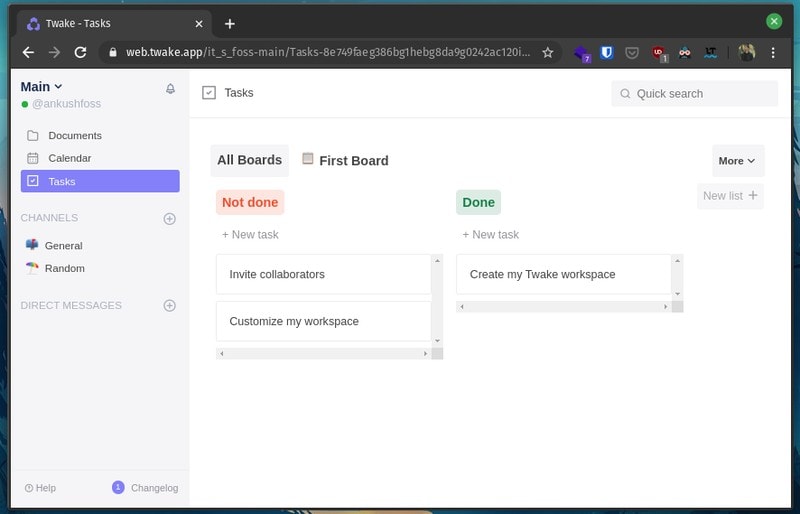Click Not done list scroll-down arrow
The height and width of the screenshot is (514, 800).
(x=437, y=341)
